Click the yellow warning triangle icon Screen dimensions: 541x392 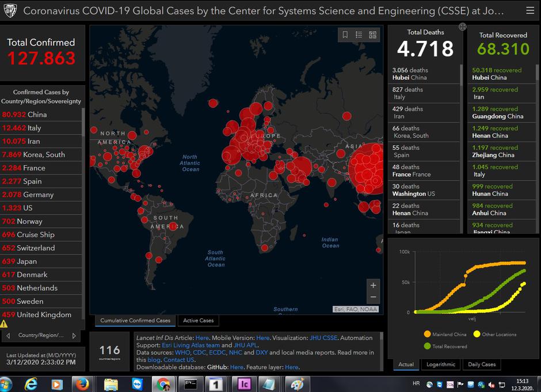click(x=5, y=324)
